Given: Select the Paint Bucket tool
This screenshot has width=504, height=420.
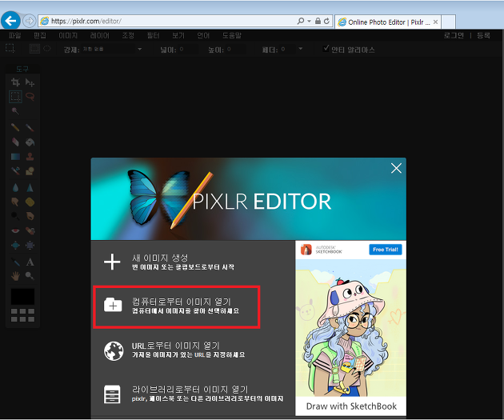Looking at the screenshot, I should coord(30,142).
